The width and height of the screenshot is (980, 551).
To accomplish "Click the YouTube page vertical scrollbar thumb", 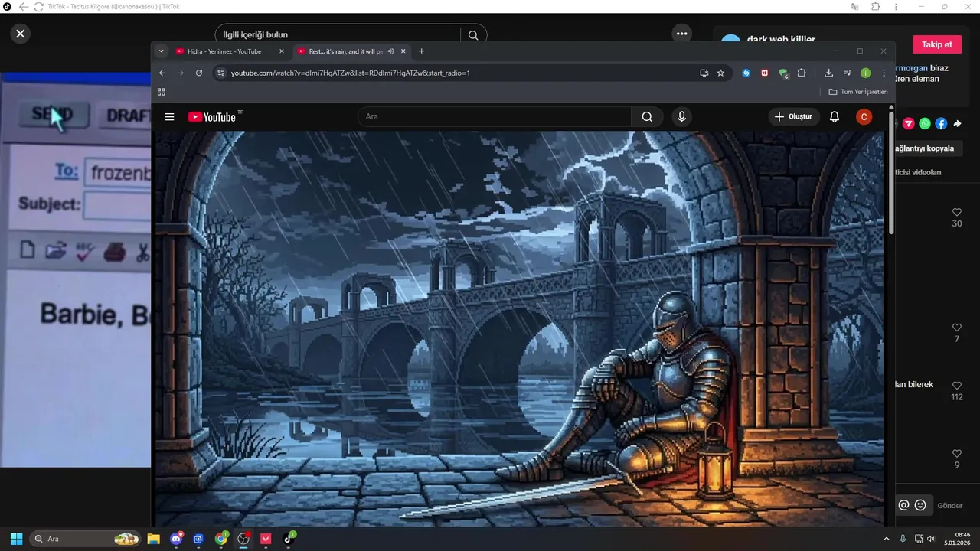I will point(890,174).
